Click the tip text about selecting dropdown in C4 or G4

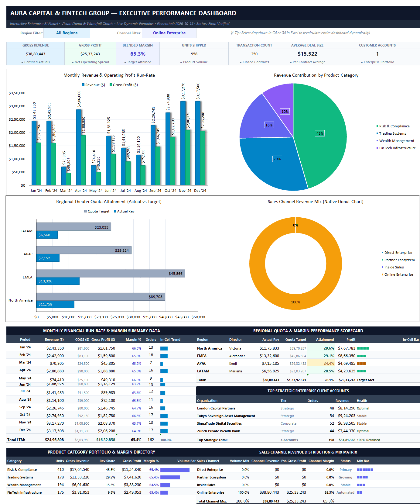point(300,33)
